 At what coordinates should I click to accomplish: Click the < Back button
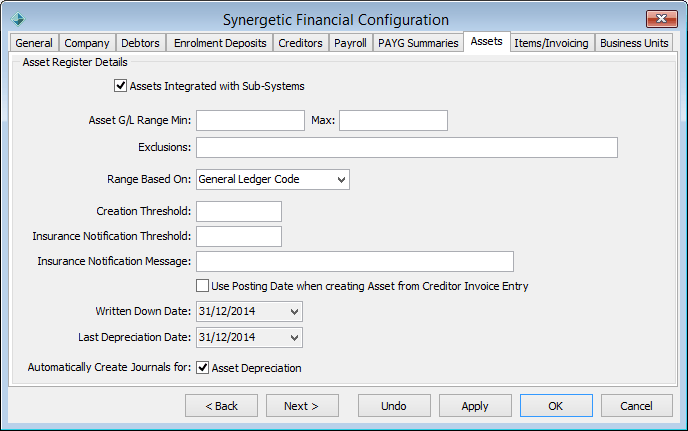click(221, 406)
